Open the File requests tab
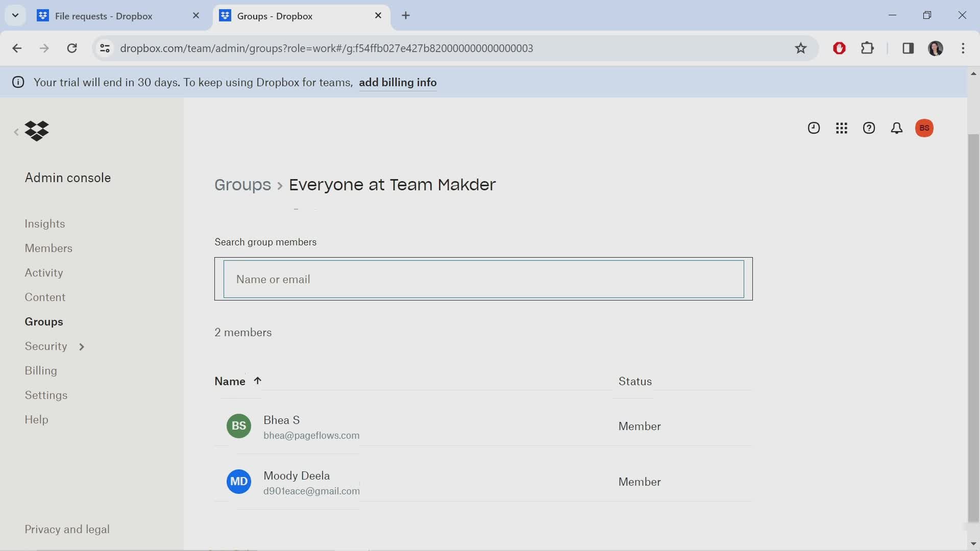 pos(104,15)
